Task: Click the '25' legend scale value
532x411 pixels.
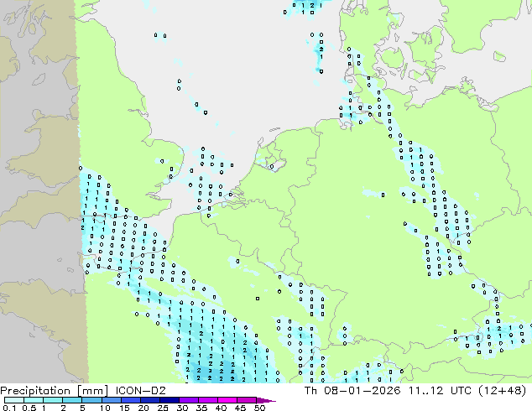Action: [x=163, y=408]
